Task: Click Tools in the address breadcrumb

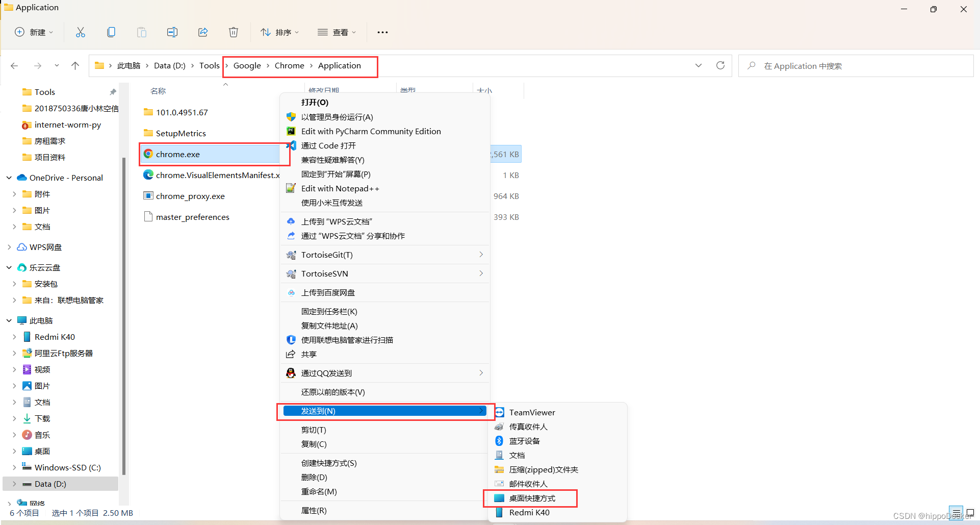Action: (x=209, y=65)
